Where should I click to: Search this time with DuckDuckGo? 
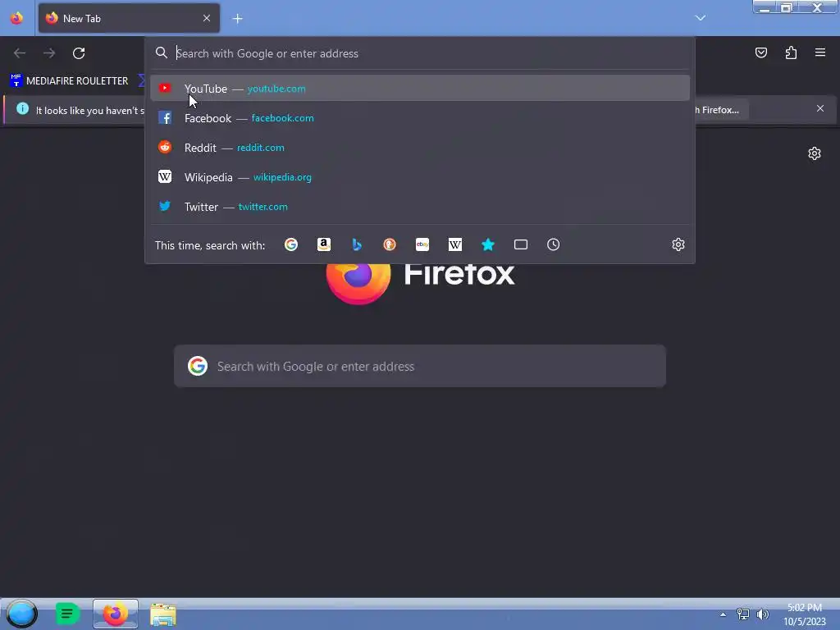(390, 244)
